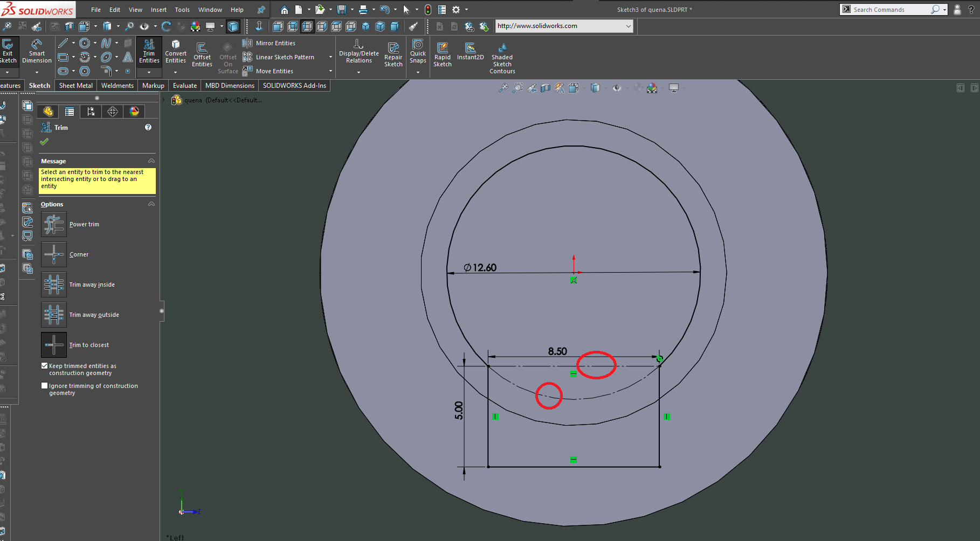Switch to the Sheet Metal tab
This screenshot has height=541, width=980.
76,86
